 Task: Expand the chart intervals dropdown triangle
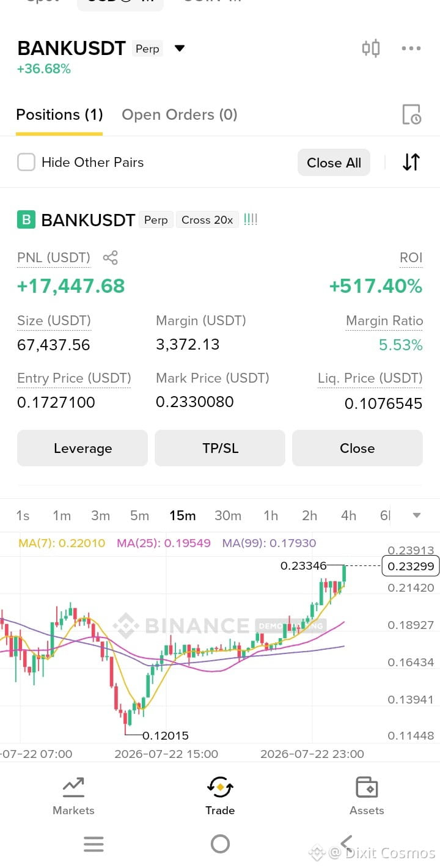point(417,515)
